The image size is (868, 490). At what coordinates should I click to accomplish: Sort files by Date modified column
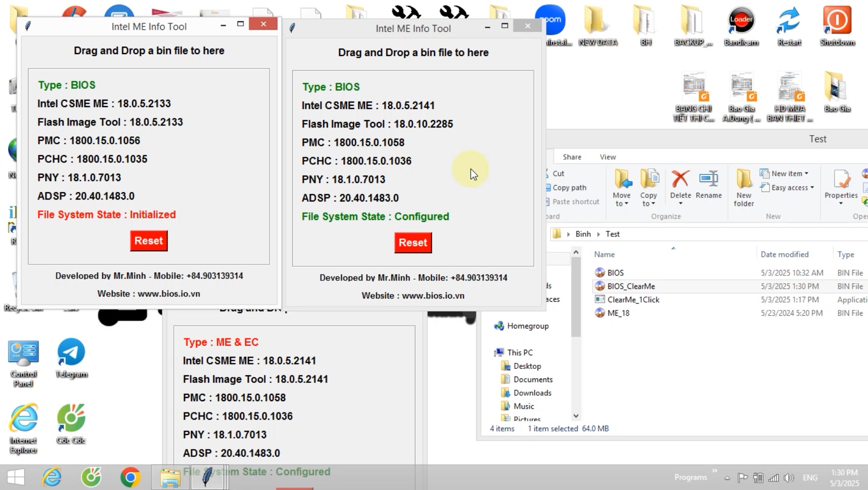(784, 255)
